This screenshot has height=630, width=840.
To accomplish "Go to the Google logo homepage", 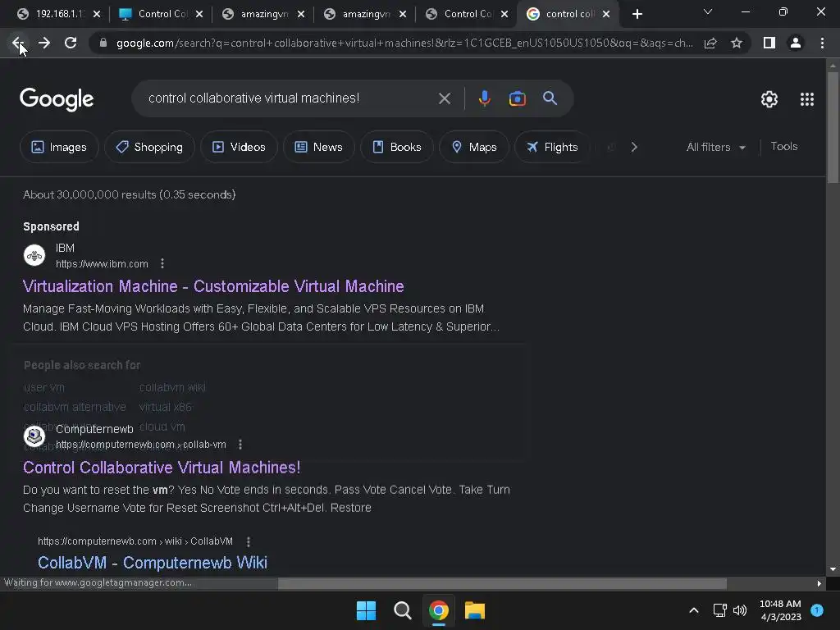I will click(57, 99).
